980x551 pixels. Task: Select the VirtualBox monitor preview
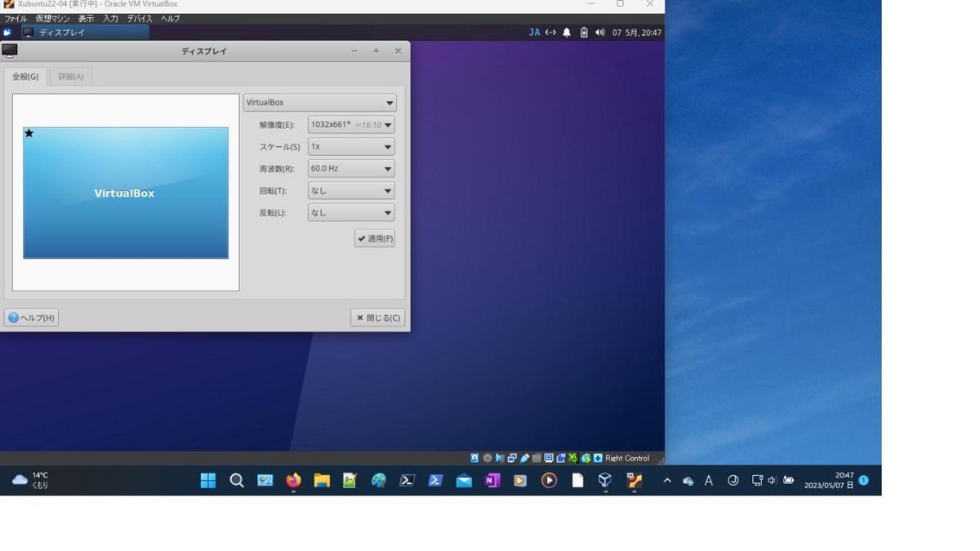(126, 193)
